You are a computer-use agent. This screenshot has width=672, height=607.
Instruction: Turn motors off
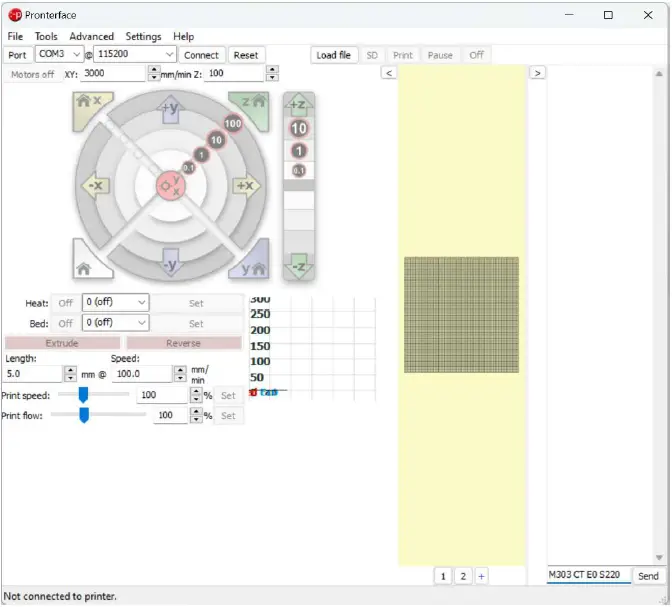(33, 74)
